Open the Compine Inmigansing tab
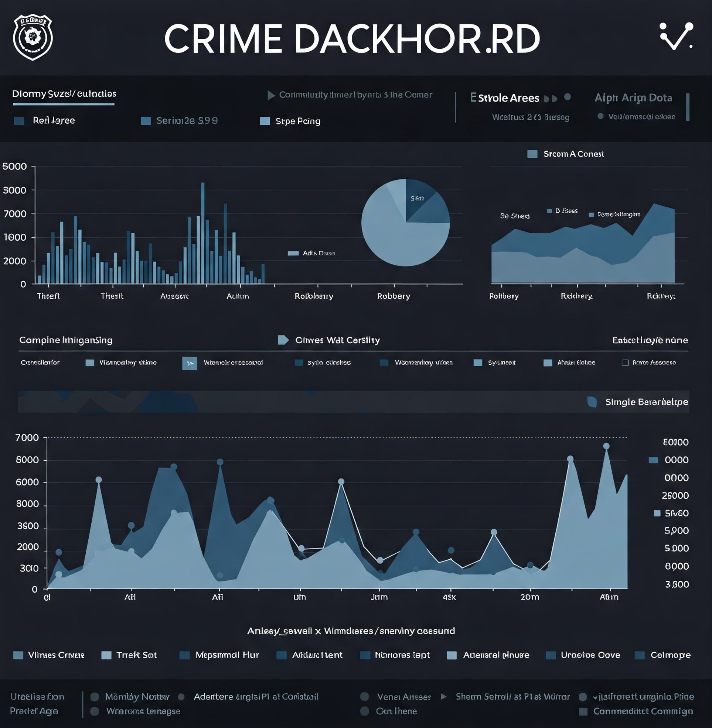 [x=66, y=340]
